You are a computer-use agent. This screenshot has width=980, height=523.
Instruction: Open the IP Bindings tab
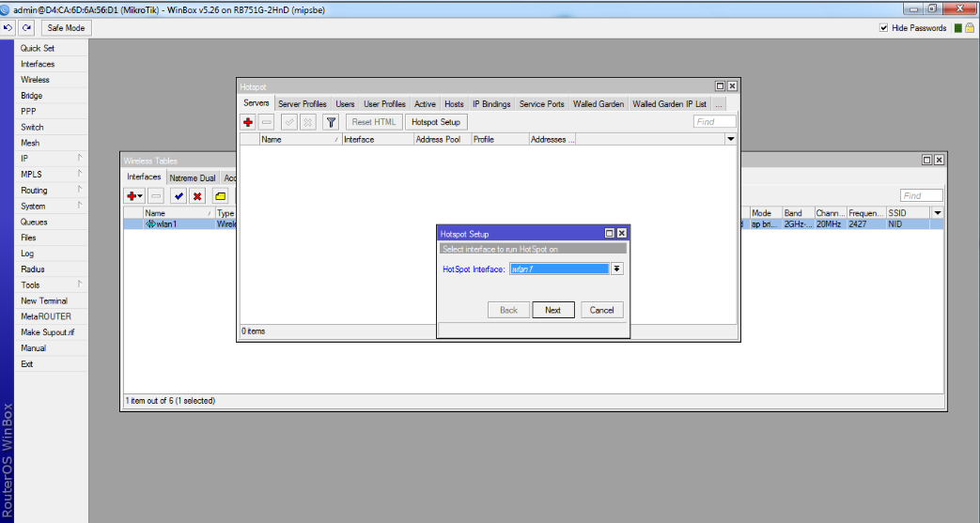[x=491, y=103]
